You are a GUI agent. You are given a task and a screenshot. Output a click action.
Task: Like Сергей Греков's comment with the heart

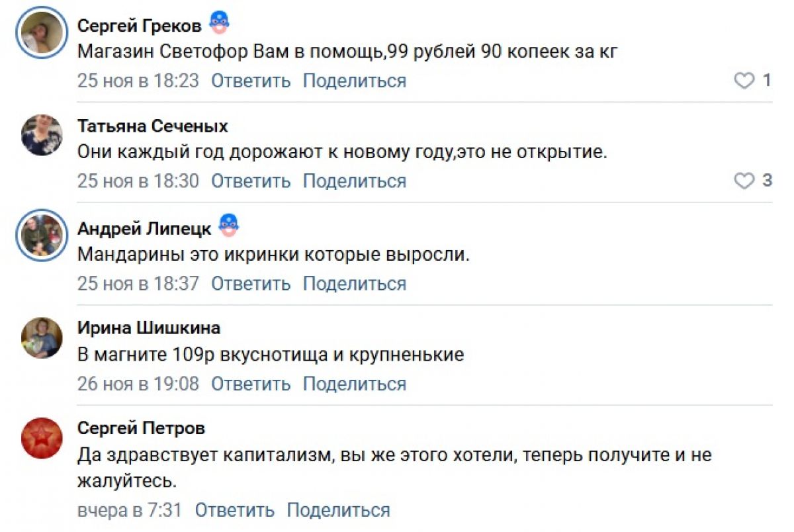pos(744,81)
